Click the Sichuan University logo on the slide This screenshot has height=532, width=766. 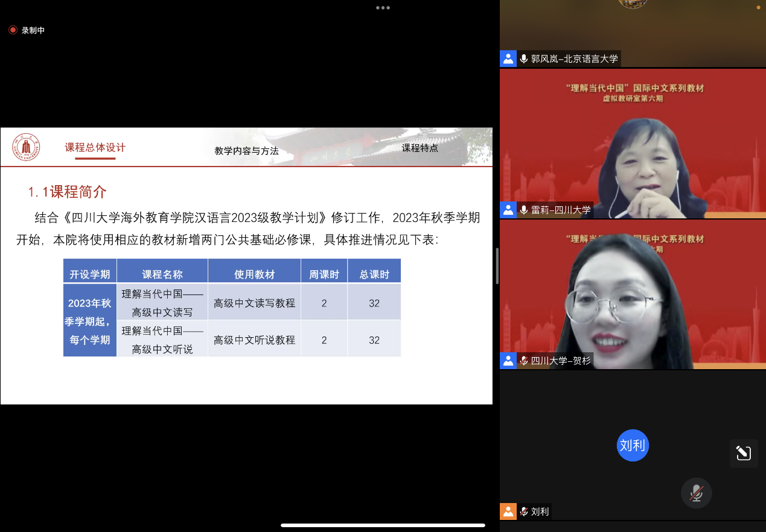[x=27, y=147]
